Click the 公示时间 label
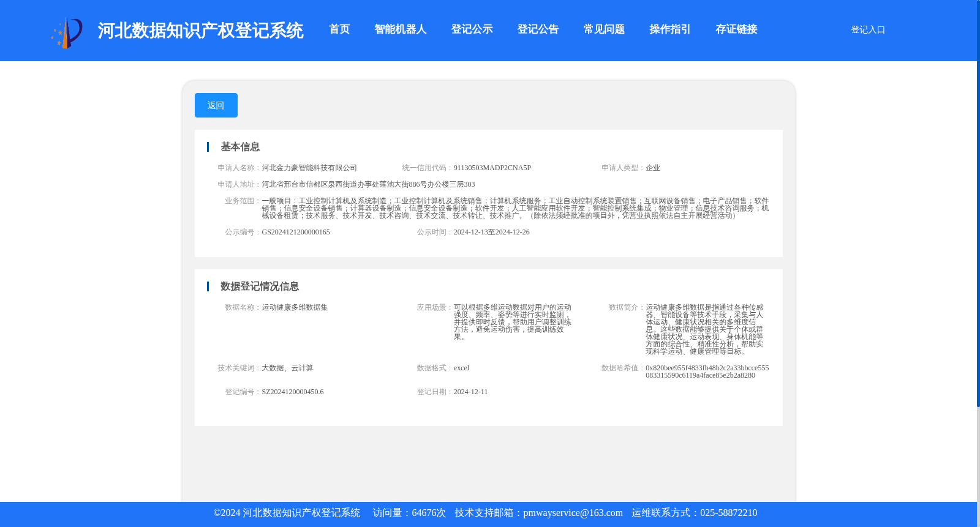 tap(435, 232)
